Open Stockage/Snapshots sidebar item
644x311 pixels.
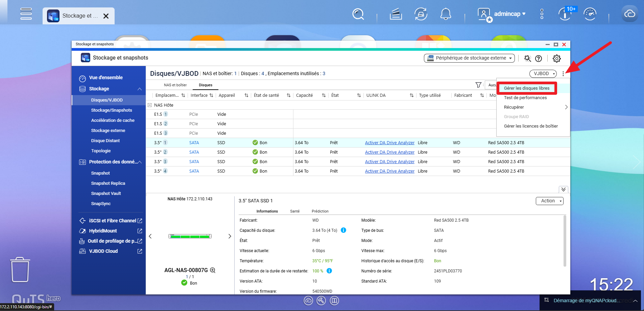coord(112,110)
